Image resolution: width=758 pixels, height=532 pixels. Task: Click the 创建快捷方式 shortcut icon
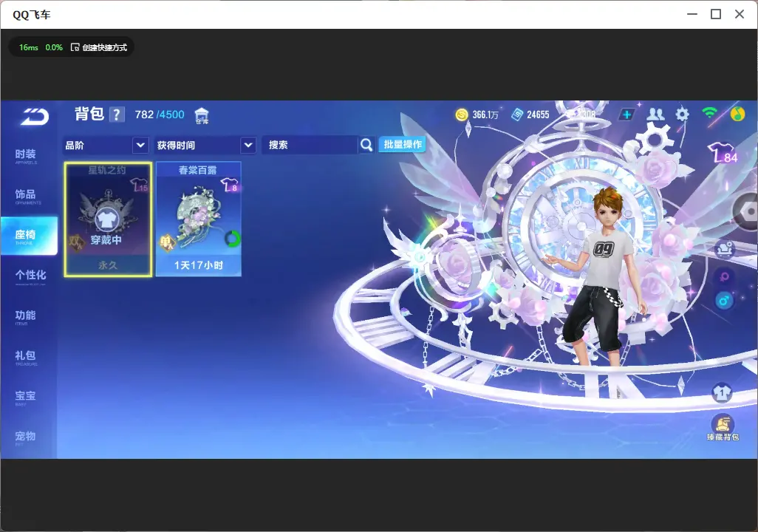tap(75, 47)
